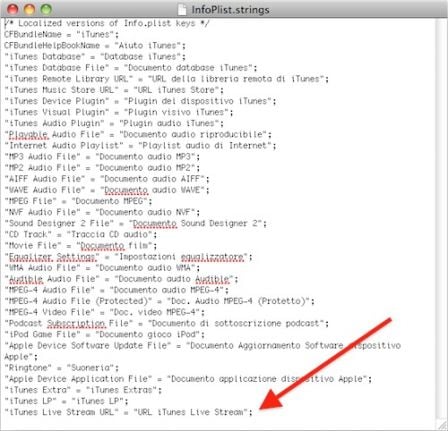Place cursor in the CFBundleName line

click(61, 34)
